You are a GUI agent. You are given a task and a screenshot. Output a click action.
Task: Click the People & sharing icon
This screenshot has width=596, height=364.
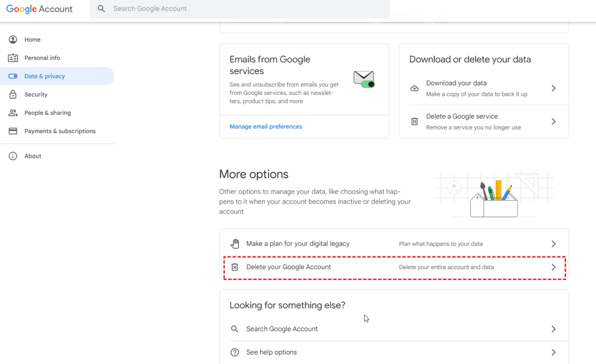13,113
